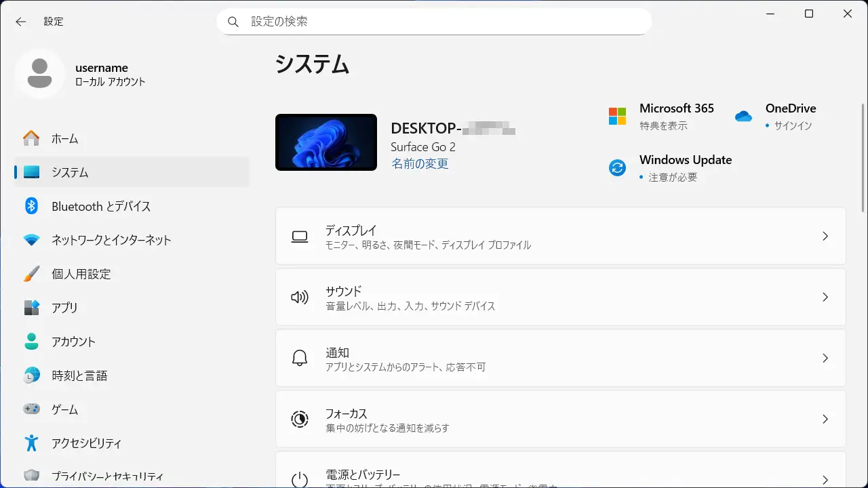Go to 時刻と言語 settings

[x=79, y=375]
